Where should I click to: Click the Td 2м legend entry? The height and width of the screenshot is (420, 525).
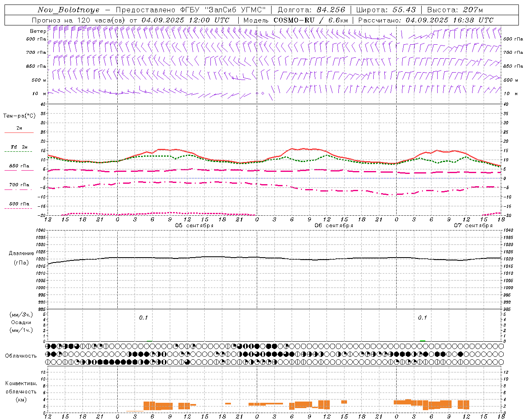click(19, 147)
